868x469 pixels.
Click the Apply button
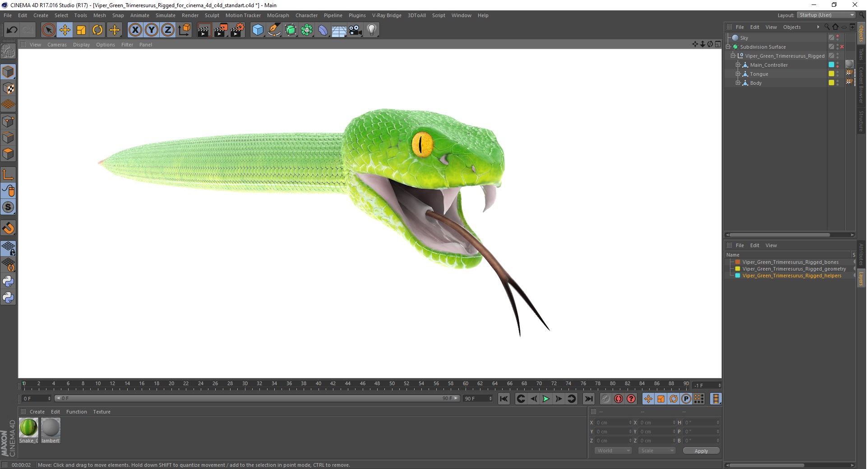tap(701, 451)
